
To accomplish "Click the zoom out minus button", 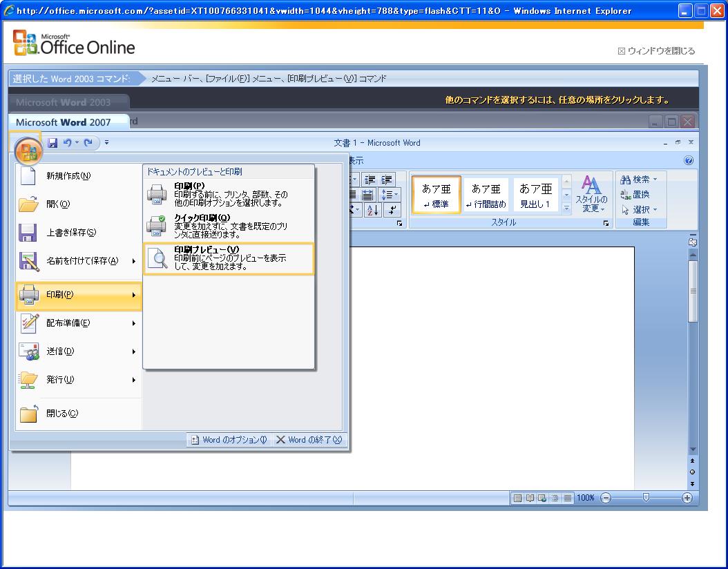I will pos(606,498).
